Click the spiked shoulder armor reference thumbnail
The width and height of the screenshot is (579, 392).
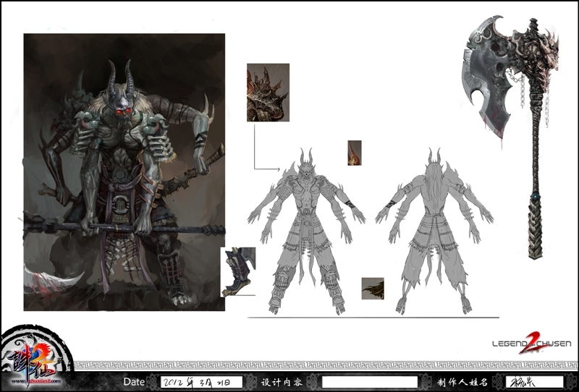pos(268,92)
